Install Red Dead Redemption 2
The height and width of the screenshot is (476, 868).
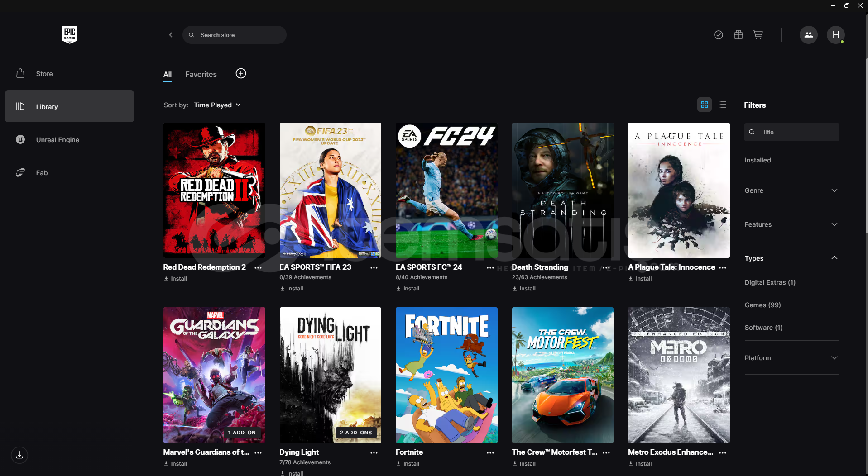[175, 279]
